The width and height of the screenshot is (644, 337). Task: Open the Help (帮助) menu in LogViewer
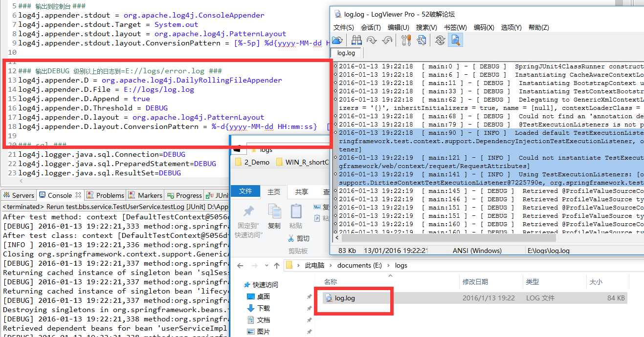pos(539,27)
